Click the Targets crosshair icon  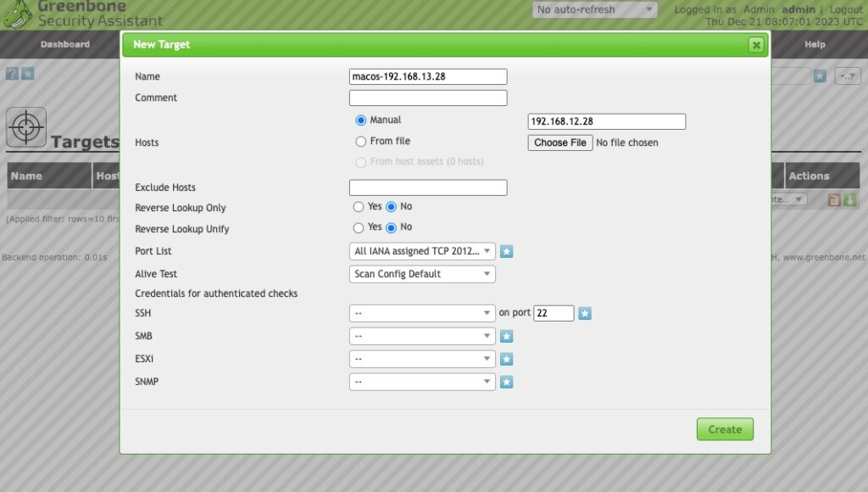click(x=26, y=127)
